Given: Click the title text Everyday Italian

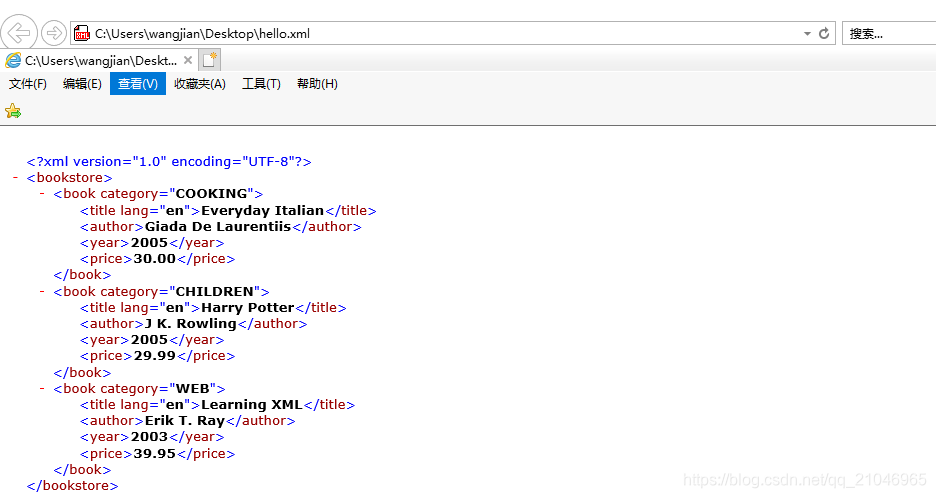Looking at the screenshot, I should coord(263,211).
